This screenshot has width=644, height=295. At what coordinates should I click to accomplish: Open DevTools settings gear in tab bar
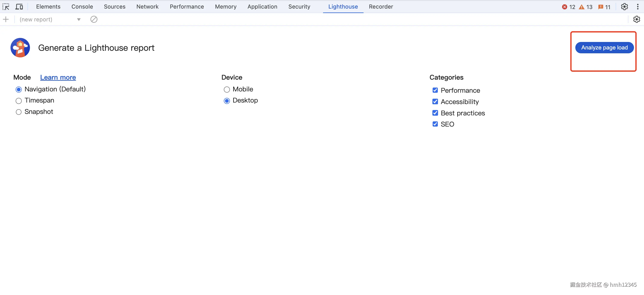[x=624, y=7]
